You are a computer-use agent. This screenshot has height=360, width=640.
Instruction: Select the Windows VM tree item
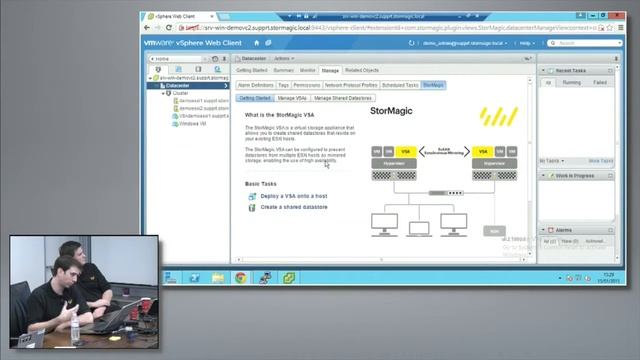pyautogui.click(x=189, y=124)
